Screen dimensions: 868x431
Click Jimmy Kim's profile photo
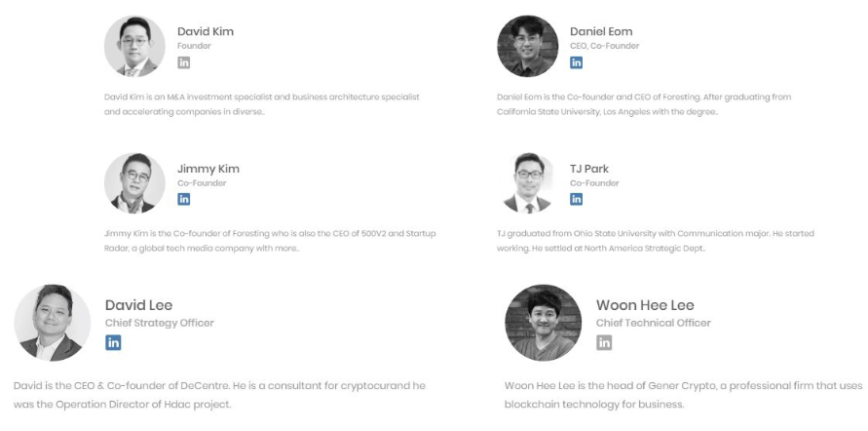point(134,182)
